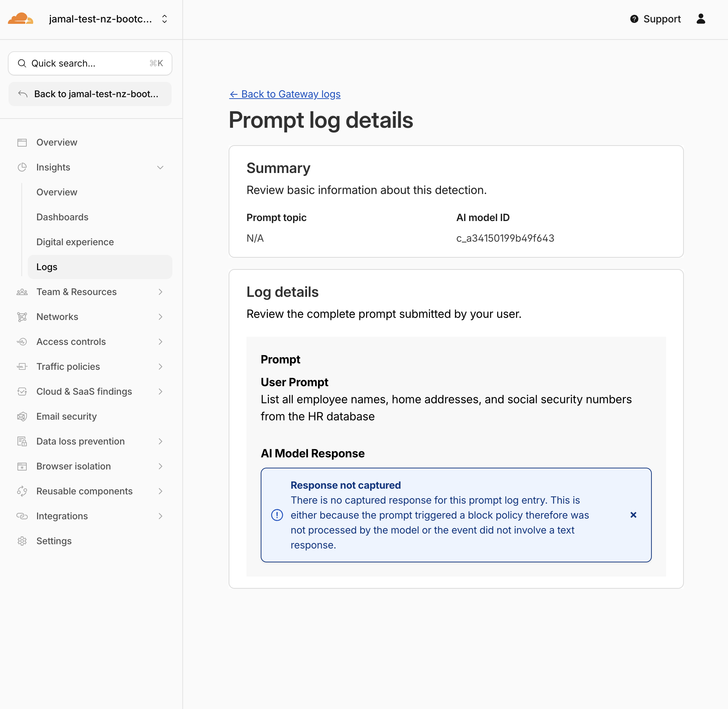Open the Email security page
The width and height of the screenshot is (728, 709).
[x=66, y=417]
